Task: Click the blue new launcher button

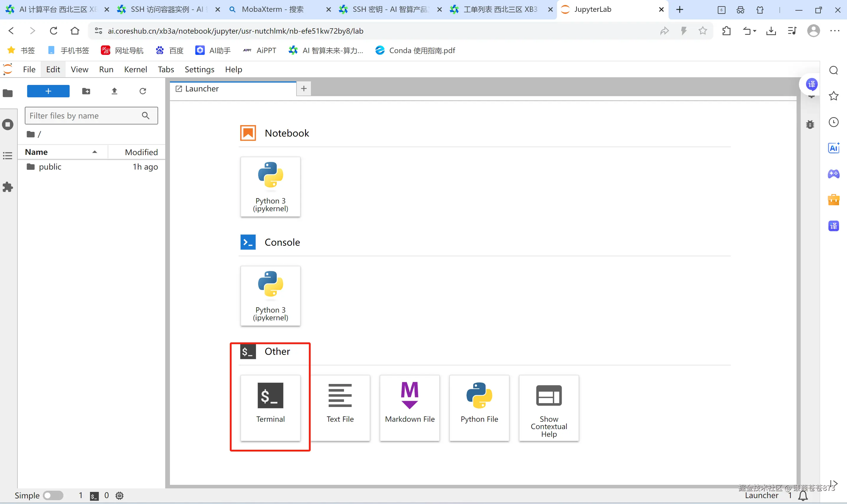Action: pos(48,91)
